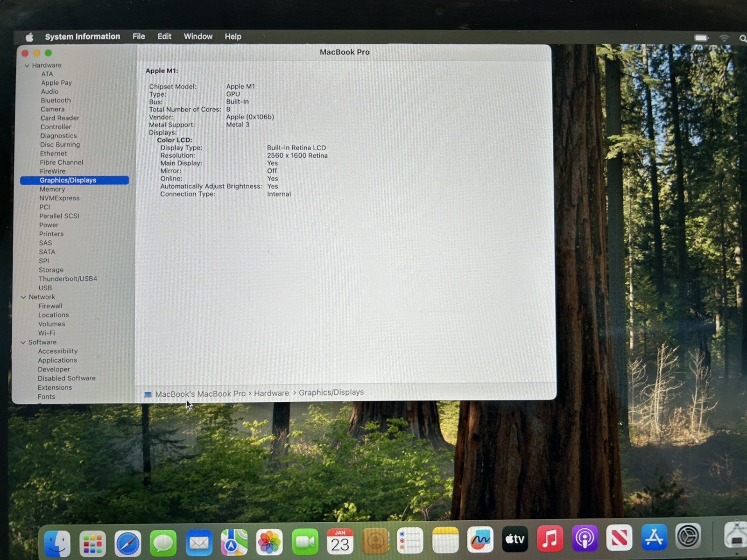Open the Window menu

point(198,36)
